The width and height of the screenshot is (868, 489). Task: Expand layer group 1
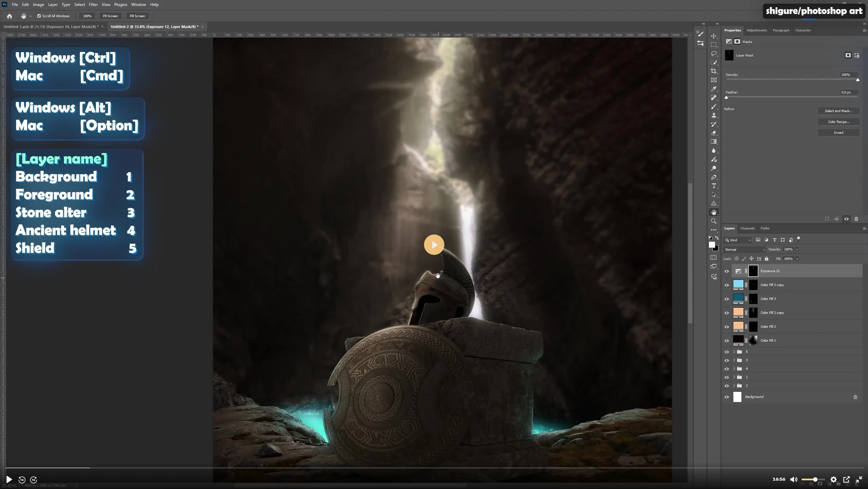pos(734,377)
